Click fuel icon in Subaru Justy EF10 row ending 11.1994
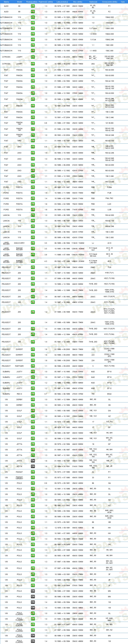 point(33,377)
